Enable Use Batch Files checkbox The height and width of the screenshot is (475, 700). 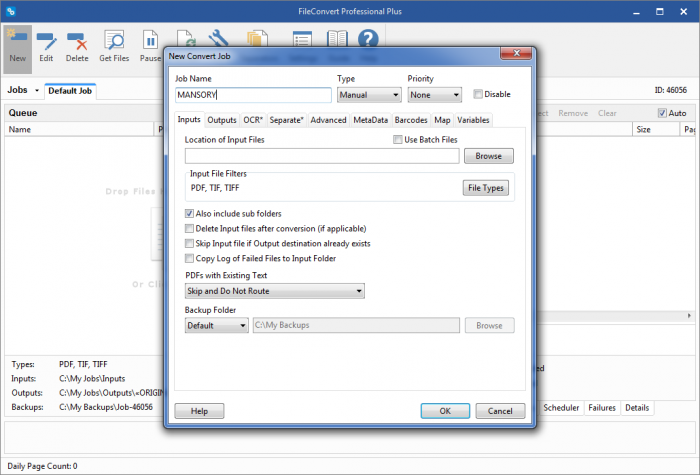coord(397,140)
